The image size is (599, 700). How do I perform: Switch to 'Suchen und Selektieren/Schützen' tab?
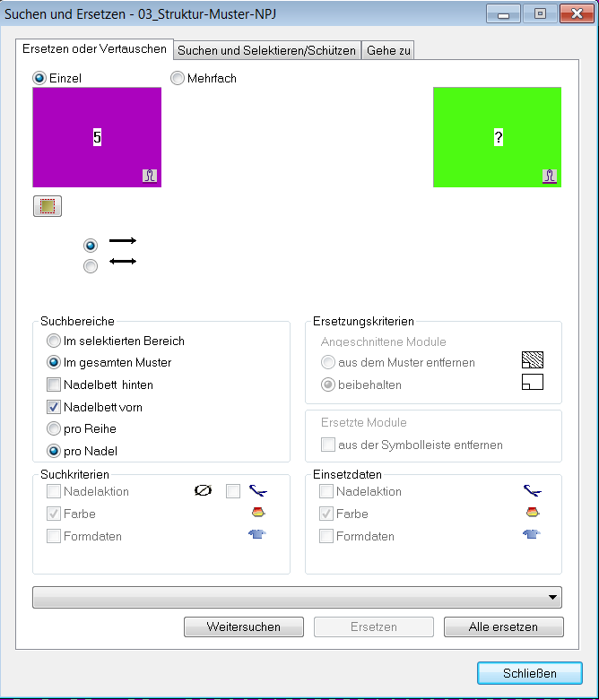266,50
